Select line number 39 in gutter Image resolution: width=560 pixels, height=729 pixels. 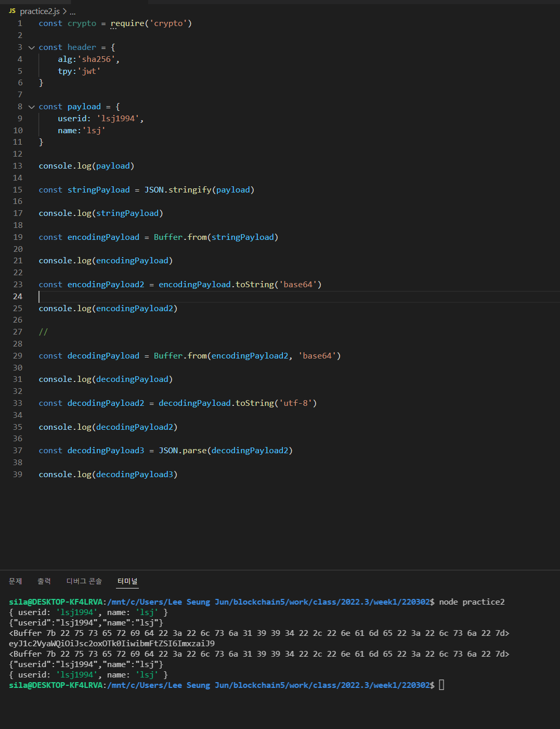point(18,475)
